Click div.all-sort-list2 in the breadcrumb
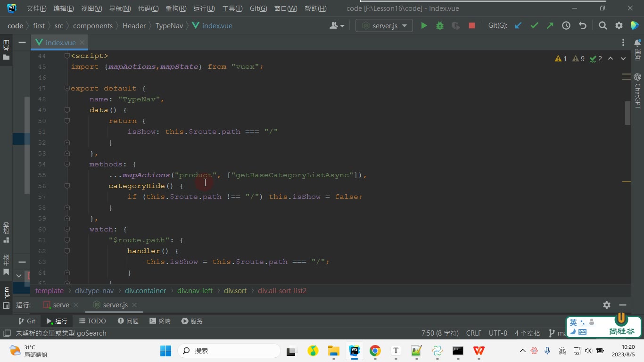This screenshot has width=644, height=362. [282, 291]
